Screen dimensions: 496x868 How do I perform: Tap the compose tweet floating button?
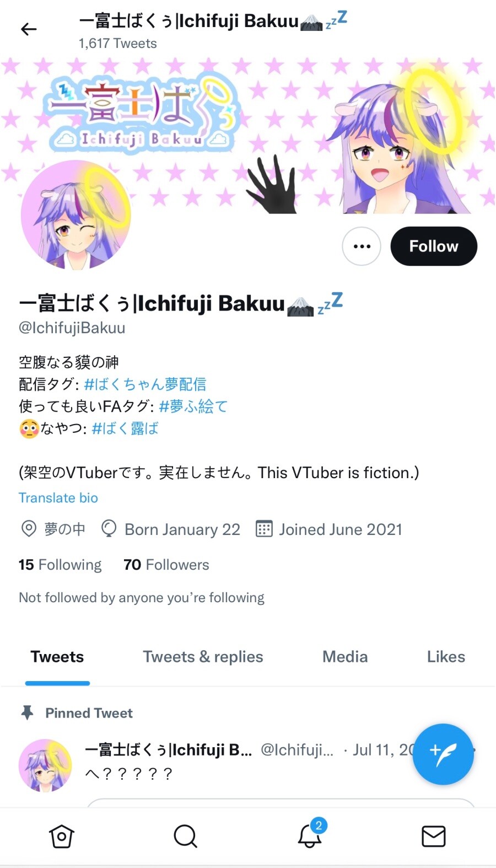click(x=443, y=754)
